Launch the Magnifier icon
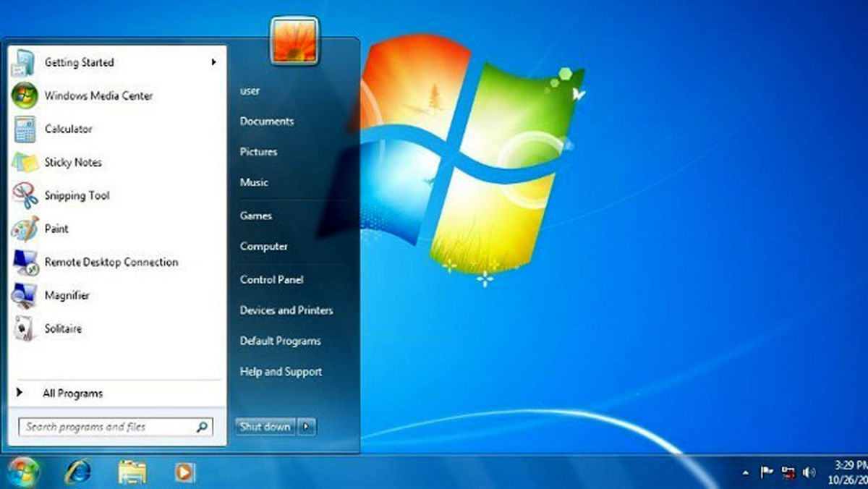The width and height of the screenshot is (868, 489). (x=24, y=295)
